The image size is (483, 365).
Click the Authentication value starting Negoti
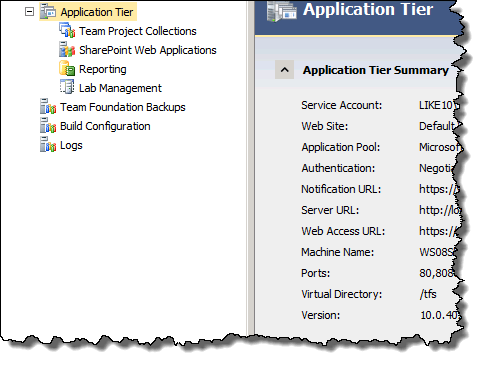(436, 168)
